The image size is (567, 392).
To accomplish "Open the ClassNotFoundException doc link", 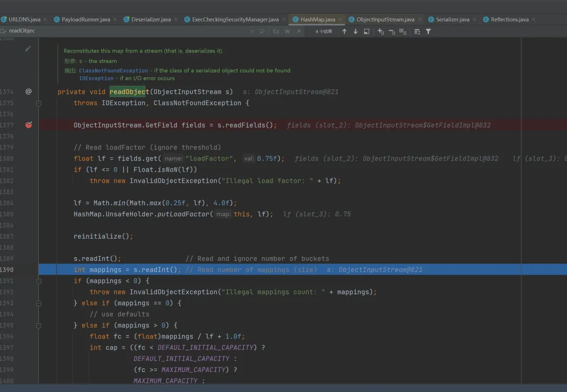I will (113, 70).
